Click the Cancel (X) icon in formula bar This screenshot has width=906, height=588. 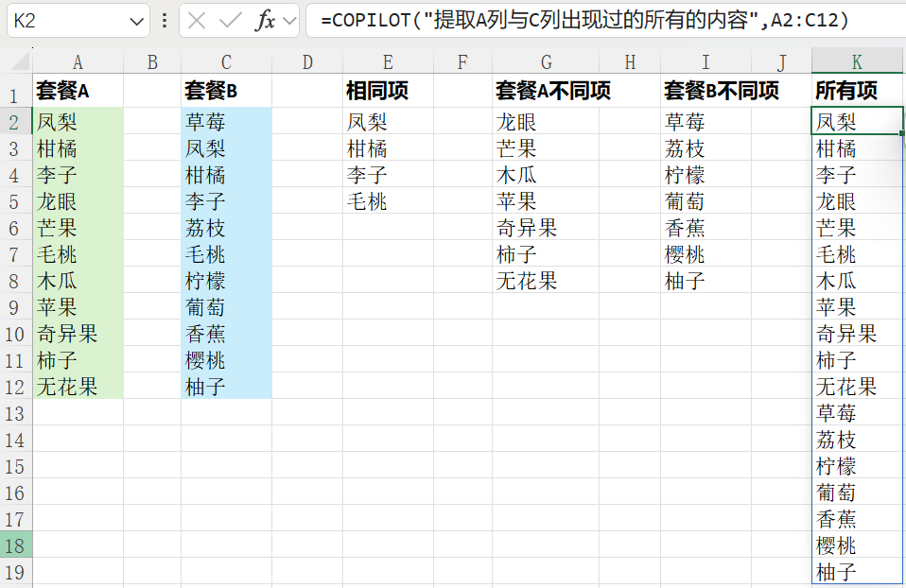[x=197, y=20]
